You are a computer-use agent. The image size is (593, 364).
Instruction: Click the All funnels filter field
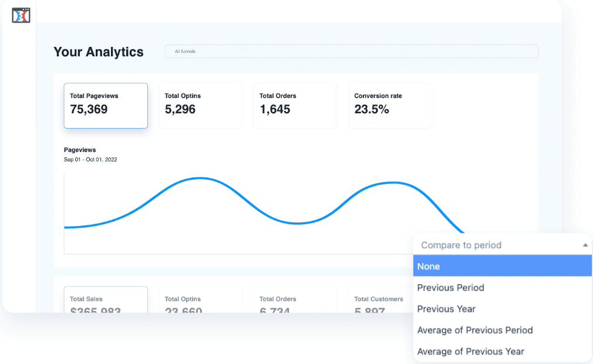[x=351, y=52]
